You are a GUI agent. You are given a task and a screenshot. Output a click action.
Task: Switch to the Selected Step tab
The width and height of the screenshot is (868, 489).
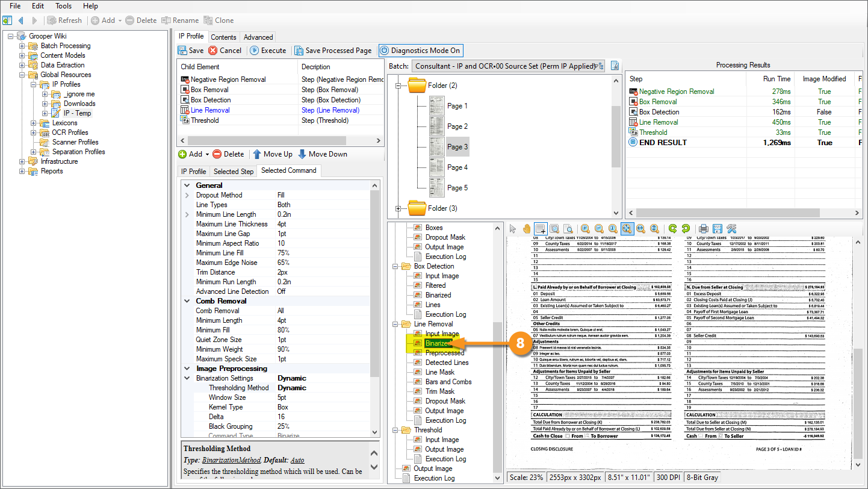point(234,171)
